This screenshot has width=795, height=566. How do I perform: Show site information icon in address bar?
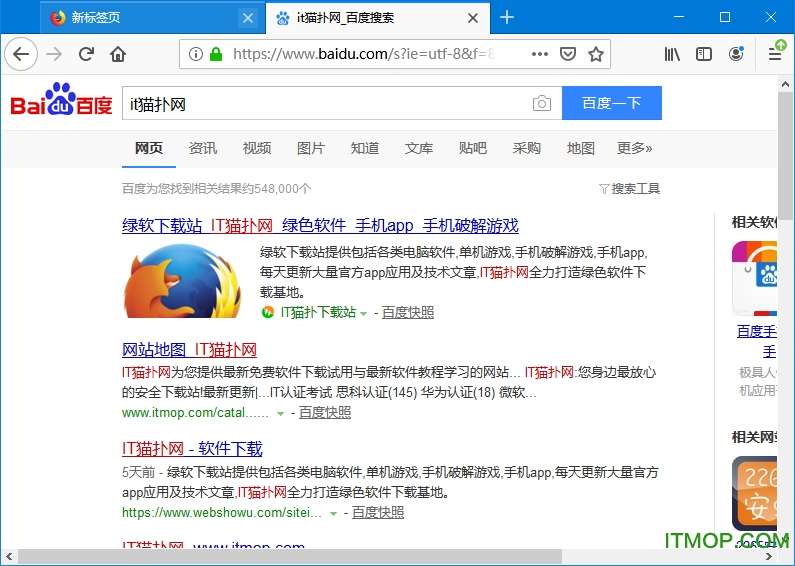pos(196,54)
